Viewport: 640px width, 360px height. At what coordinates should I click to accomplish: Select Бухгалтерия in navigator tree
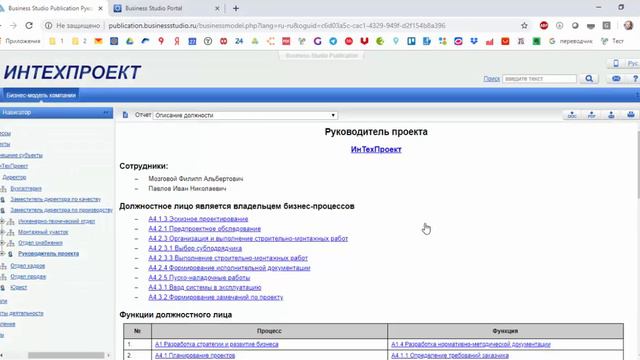[x=26, y=189]
